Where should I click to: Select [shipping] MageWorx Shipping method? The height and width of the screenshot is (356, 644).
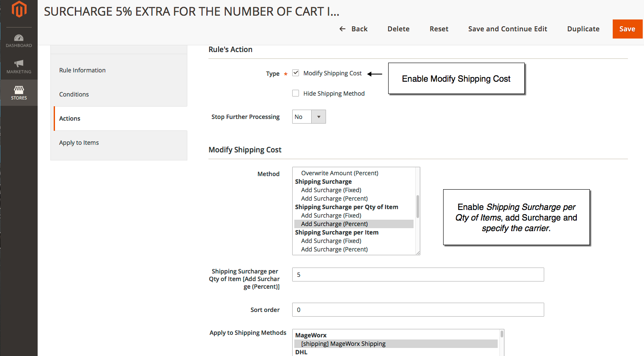pyautogui.click(x=343, y=343)
